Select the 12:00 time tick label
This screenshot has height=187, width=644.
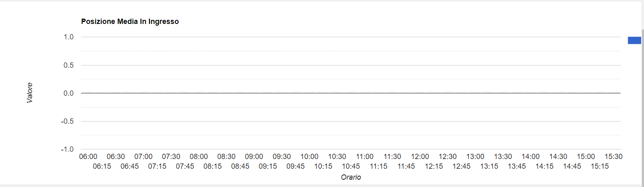click(420, 157)
